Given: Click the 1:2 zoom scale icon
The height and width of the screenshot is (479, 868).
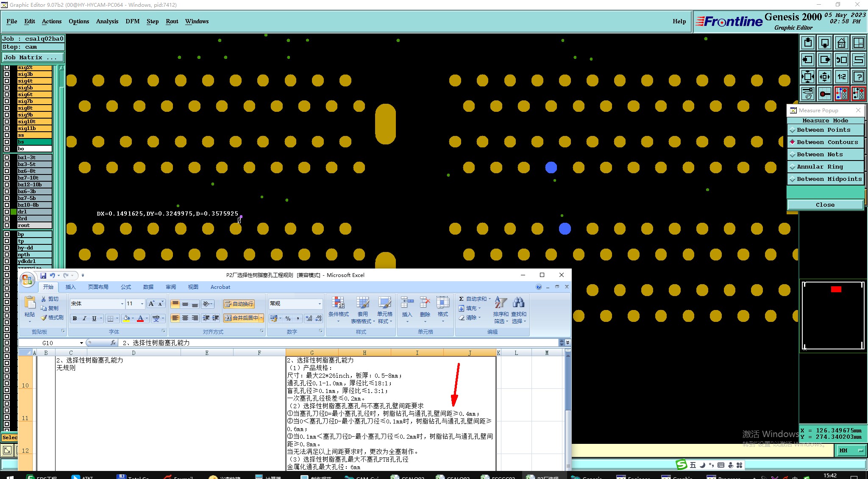Looking at the screenshot, I should pyautogui.click(x=842, y=77).
